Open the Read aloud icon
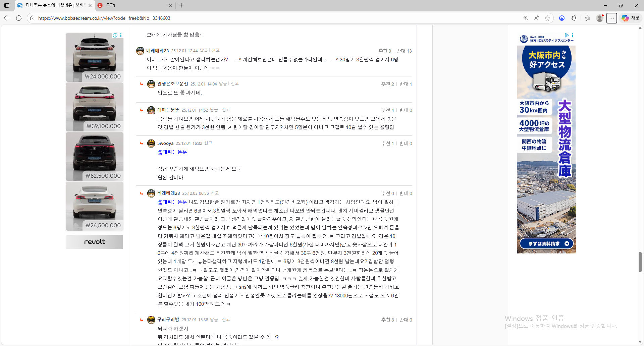The height and width of the screenshot is (346, 644). [537, 18]
